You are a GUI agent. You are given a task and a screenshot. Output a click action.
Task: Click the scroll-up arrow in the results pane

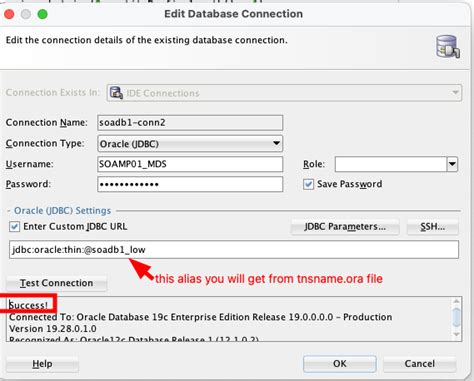tap(456, 302)
